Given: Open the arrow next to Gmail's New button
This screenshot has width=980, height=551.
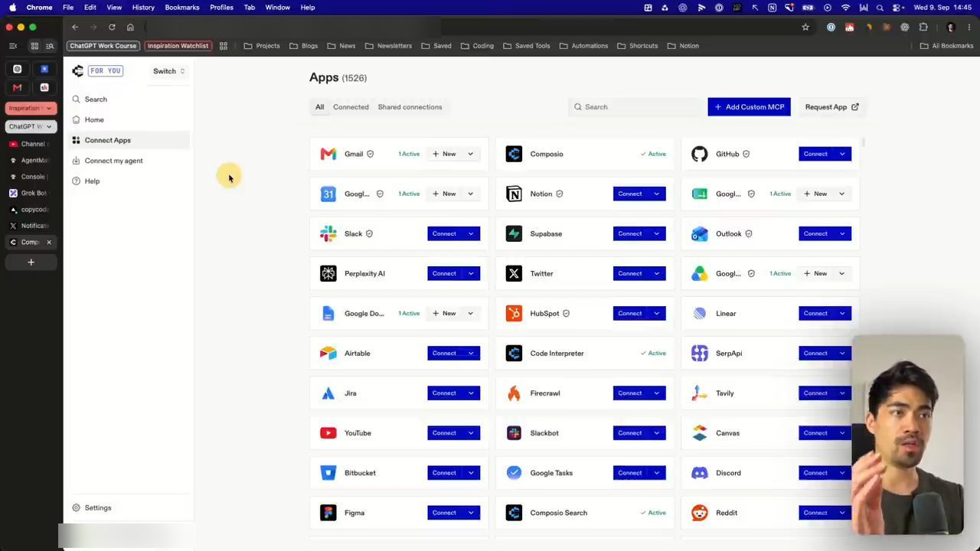Looking at the screenshot, I should point(471,154).
